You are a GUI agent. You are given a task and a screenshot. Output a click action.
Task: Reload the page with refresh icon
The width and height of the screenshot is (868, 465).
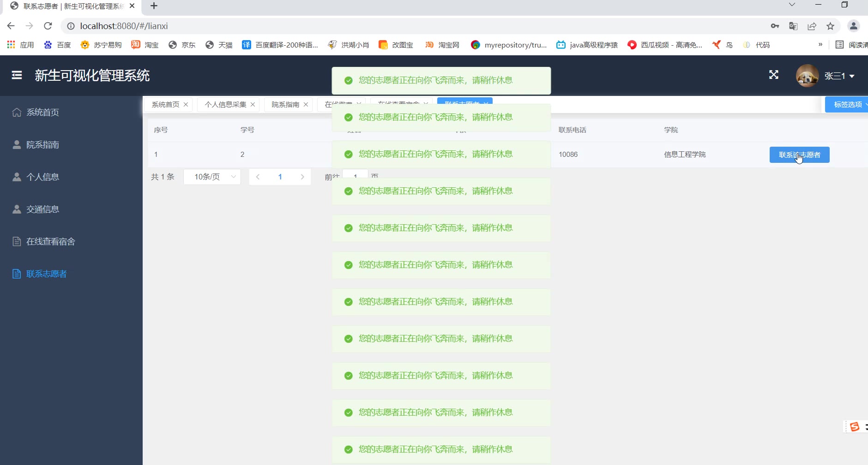[48, 26]
